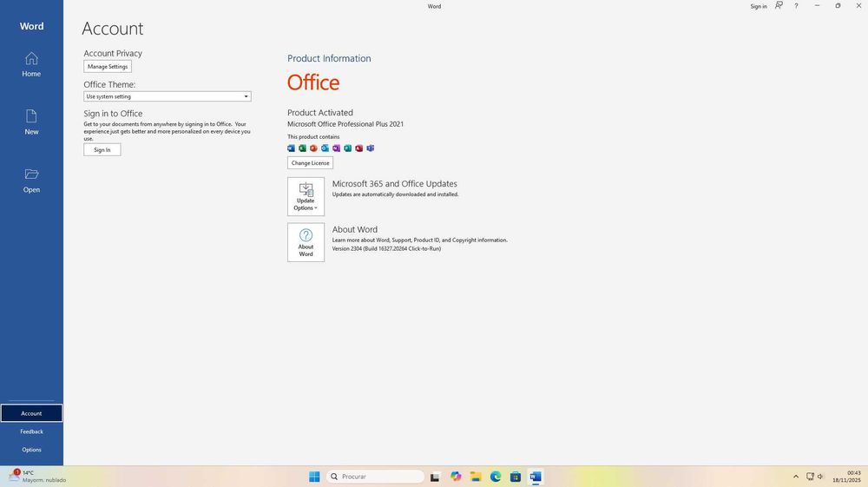Click the About Word button
Image resolution: width=868 pixels, height=487 pixels.
pos(306,242)
